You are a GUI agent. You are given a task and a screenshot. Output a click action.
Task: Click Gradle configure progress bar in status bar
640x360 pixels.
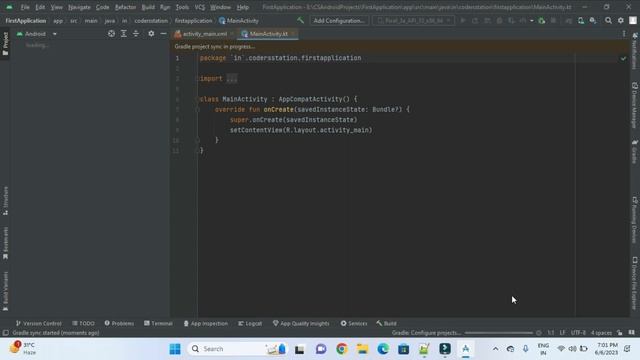point(498,333)
